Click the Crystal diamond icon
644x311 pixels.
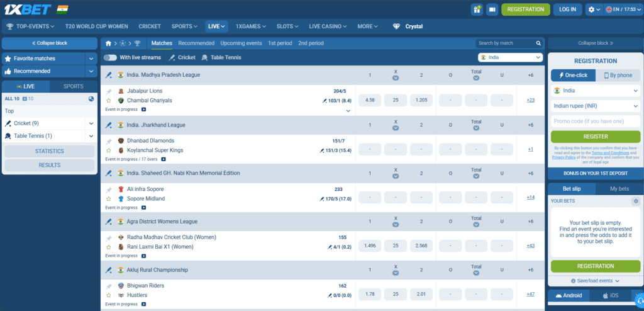click(x=396, y=26)
